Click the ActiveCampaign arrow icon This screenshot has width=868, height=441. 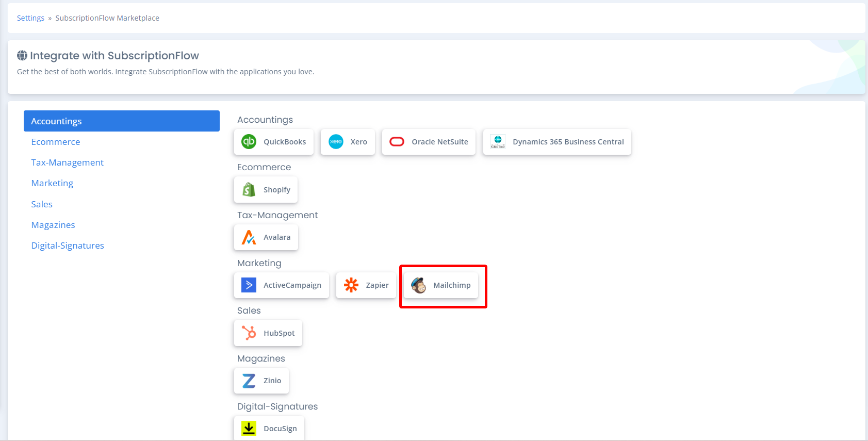pos(249,285)
